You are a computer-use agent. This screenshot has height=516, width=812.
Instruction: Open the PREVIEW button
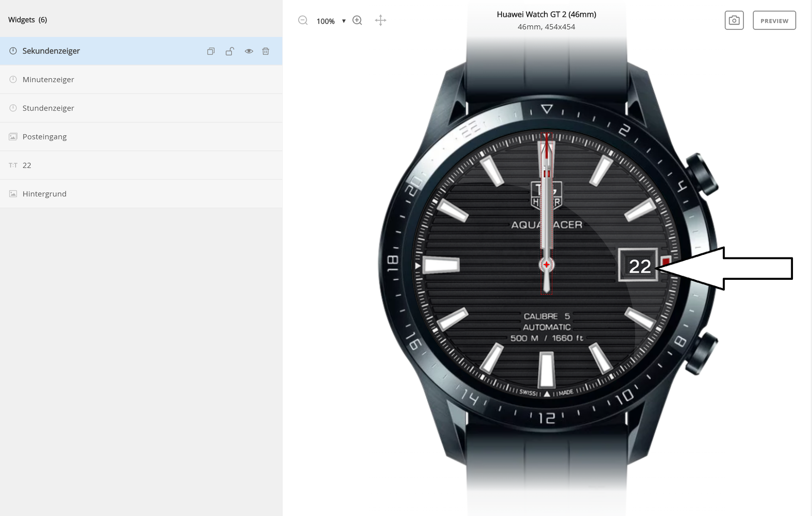click(774, 20)
